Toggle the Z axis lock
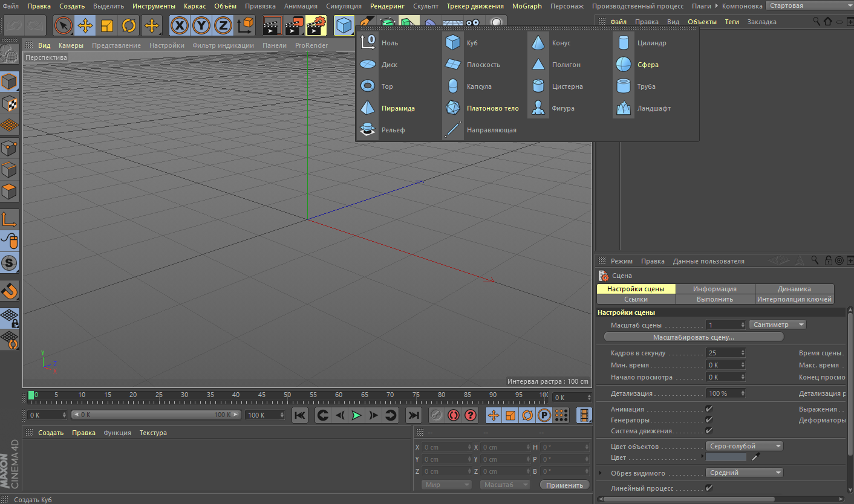 click(223, 26)
